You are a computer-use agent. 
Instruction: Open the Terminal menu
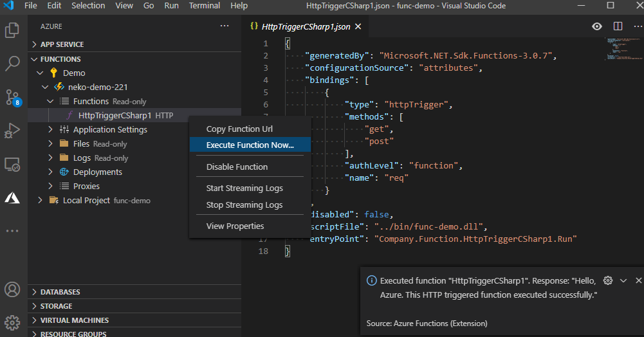point(204,6)
